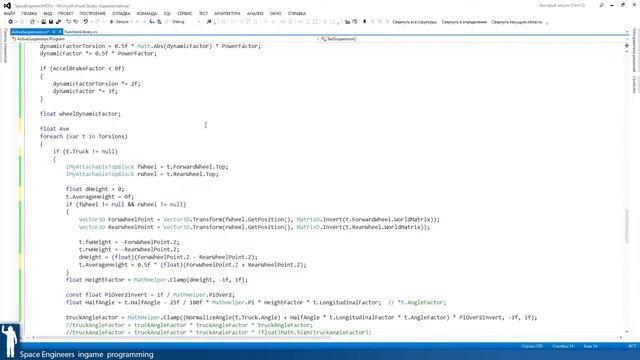
Task: Click the New Project toolbar icon
Action: [32, 22]
